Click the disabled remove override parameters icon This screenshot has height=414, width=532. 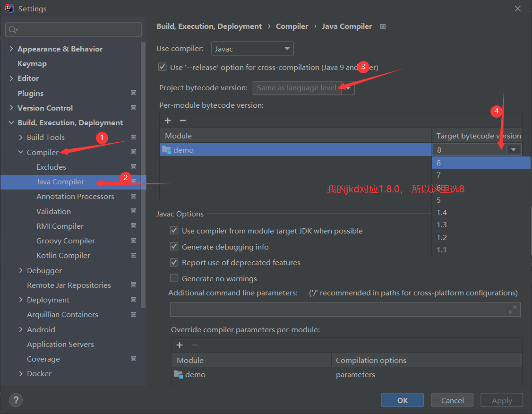coord(194,345)
